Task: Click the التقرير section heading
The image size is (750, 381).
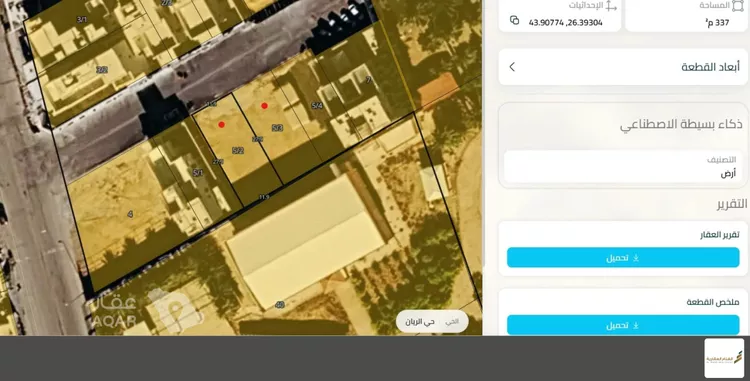Action: [x=732, y=204]
